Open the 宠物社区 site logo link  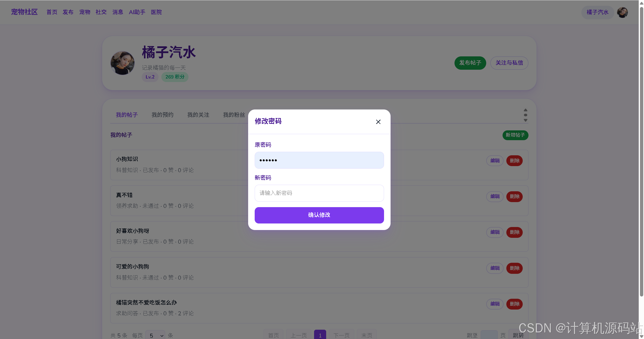24,12
